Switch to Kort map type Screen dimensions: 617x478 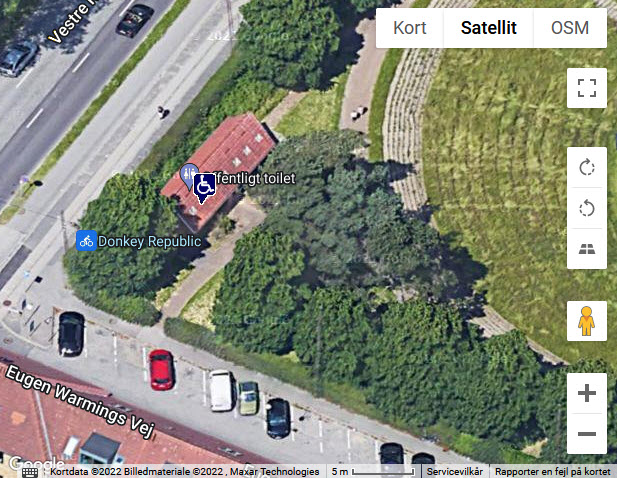point(410,28)
